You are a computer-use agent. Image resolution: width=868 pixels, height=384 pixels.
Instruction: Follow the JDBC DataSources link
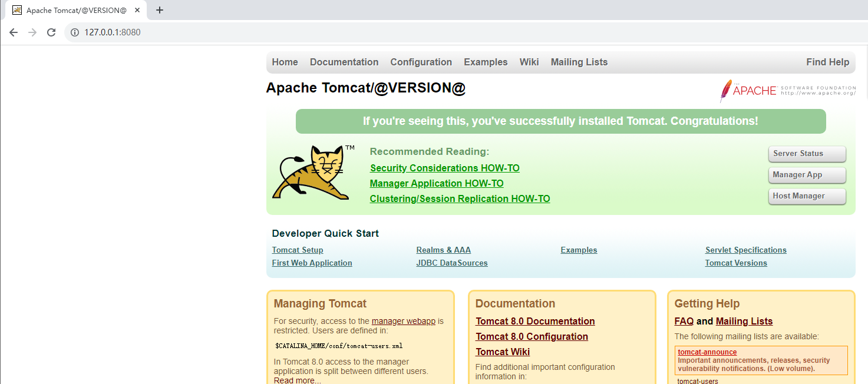point(452,263)
